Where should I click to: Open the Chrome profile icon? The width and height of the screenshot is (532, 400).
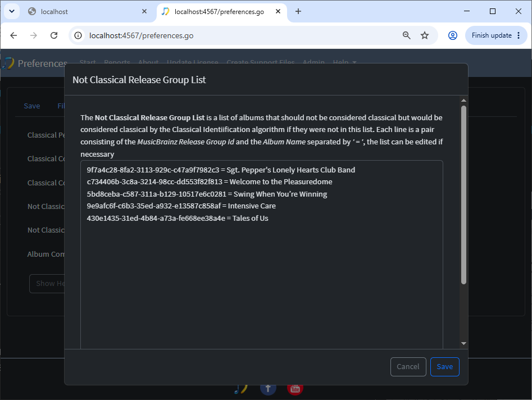(453, 35)
